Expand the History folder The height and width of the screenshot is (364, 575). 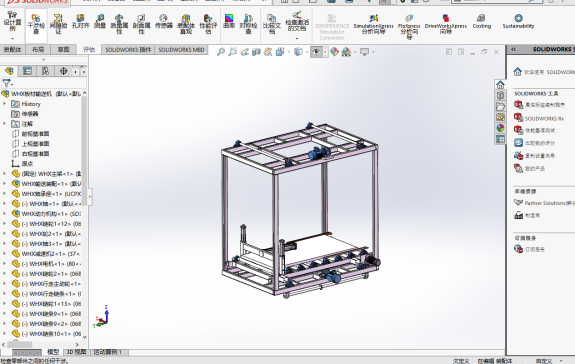tap(4, 104)
